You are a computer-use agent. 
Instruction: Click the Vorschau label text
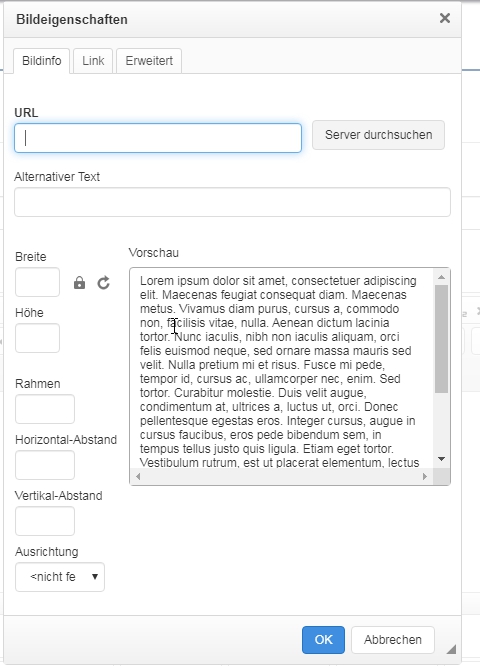click(154, 253)
